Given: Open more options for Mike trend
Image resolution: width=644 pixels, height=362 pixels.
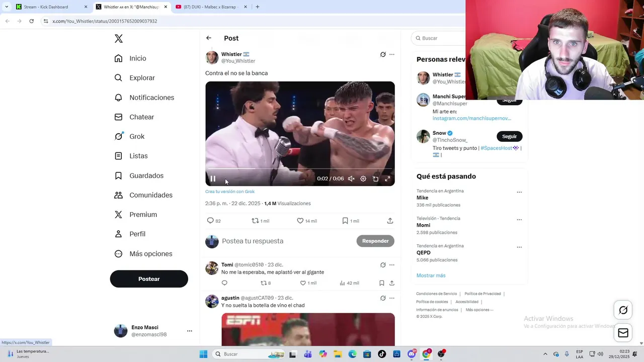Looking at the screenshot, I should (x=519, y=192).
